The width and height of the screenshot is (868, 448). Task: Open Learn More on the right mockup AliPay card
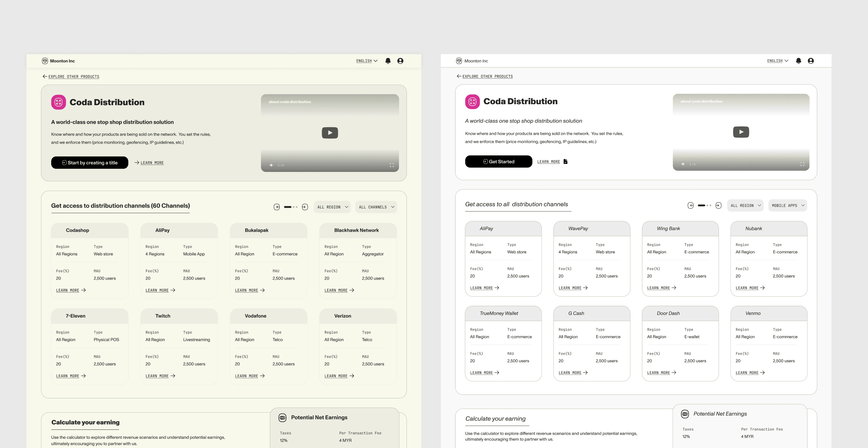pos(484,288)
